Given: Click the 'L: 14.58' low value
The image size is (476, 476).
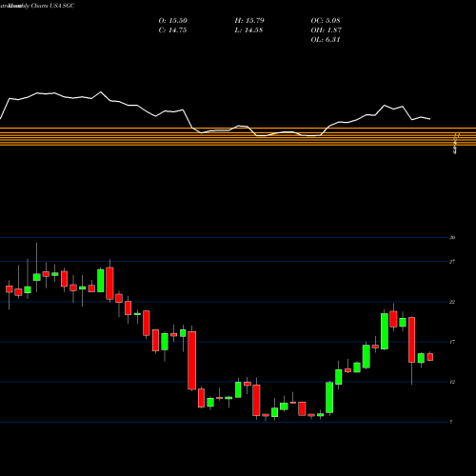Looking at the screenshot, I should pos(248,30).
